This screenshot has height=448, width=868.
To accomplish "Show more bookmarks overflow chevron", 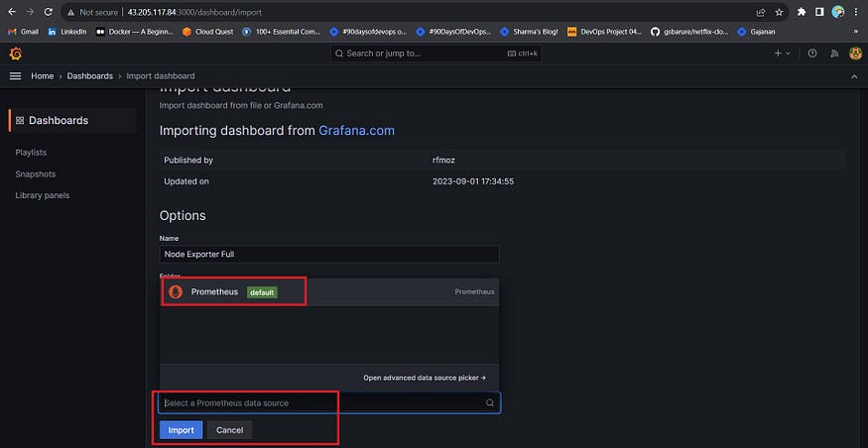I will [x=856, y=32].
